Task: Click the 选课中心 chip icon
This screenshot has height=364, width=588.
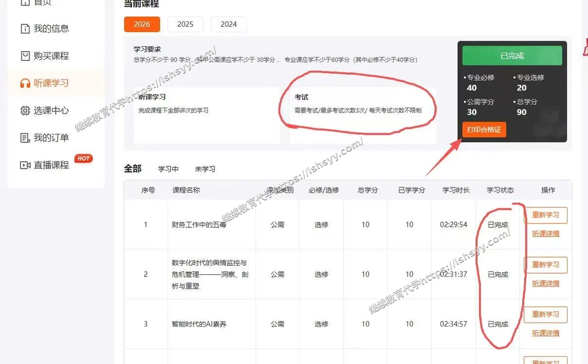Action: point(25,110)
